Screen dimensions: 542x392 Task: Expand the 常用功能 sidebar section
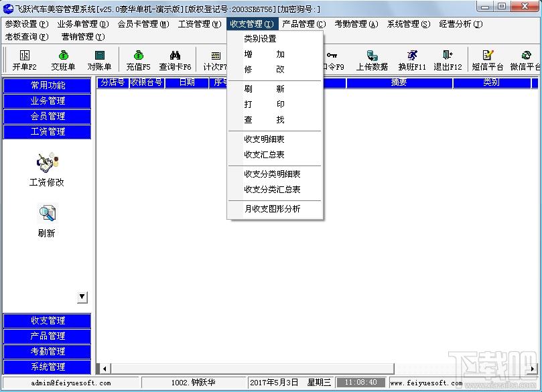[x=48, y=85]
